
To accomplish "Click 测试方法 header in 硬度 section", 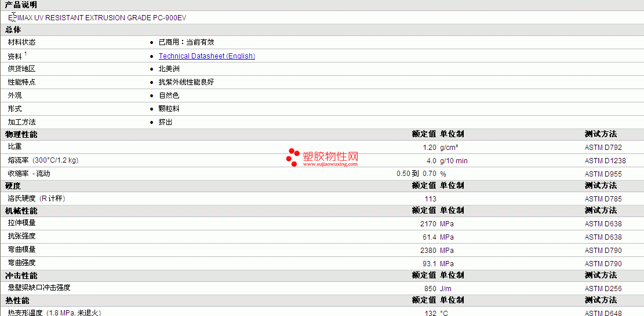I will click(x=601, y=186).
